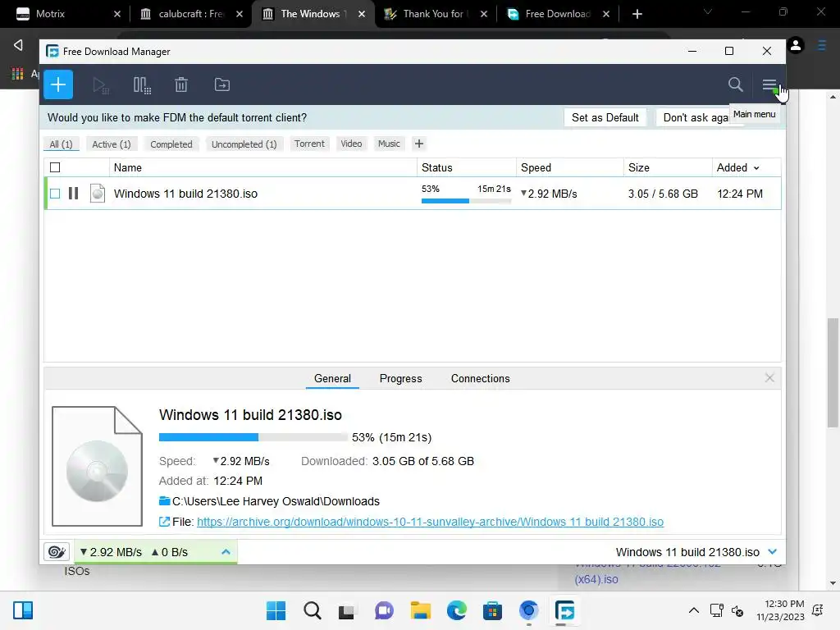The width and height of the screenshot is (840, 630).
Task: Close the Motrix browser tab
Action: point(117,14)
